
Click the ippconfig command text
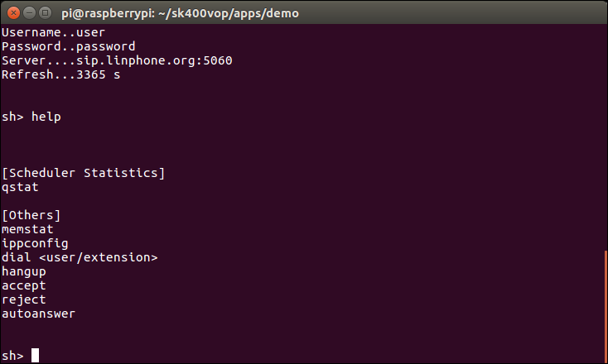(x=35, y=243)
